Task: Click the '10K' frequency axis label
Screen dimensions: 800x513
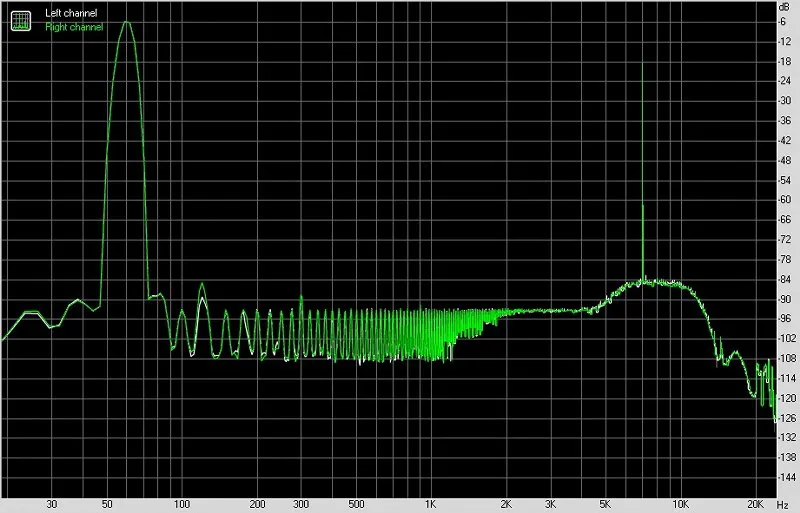Action: click(680, 505)
